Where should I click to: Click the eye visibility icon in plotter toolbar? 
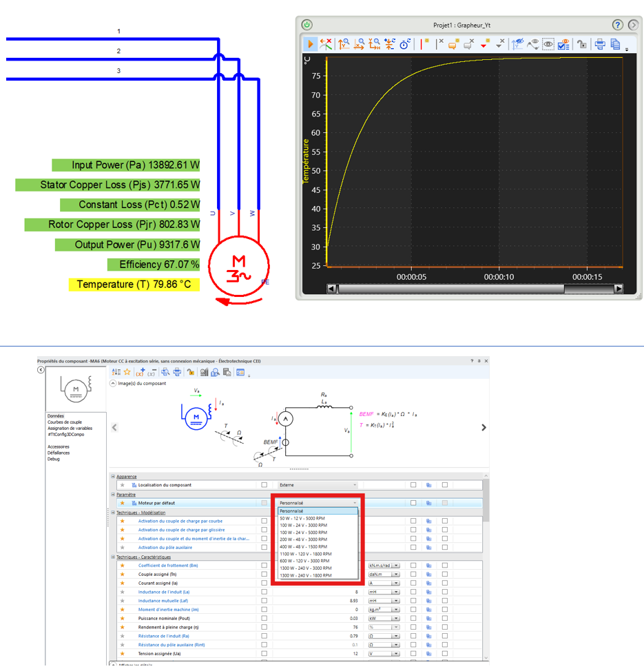[x=548, y=44]
